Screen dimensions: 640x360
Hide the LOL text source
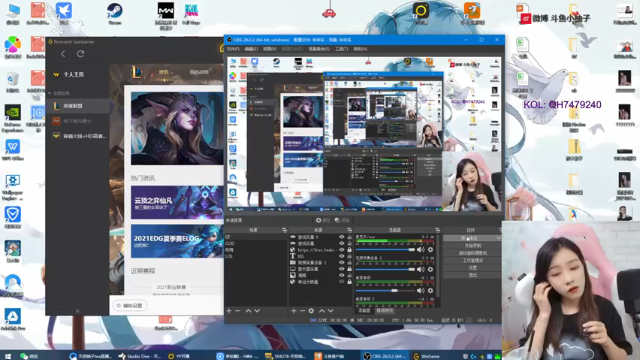click(x=342, y=256)
